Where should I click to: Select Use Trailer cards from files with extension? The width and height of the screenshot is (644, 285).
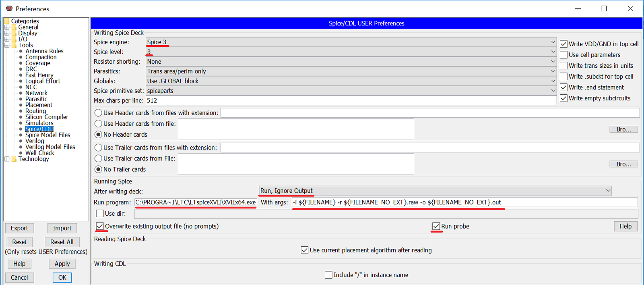98,148
